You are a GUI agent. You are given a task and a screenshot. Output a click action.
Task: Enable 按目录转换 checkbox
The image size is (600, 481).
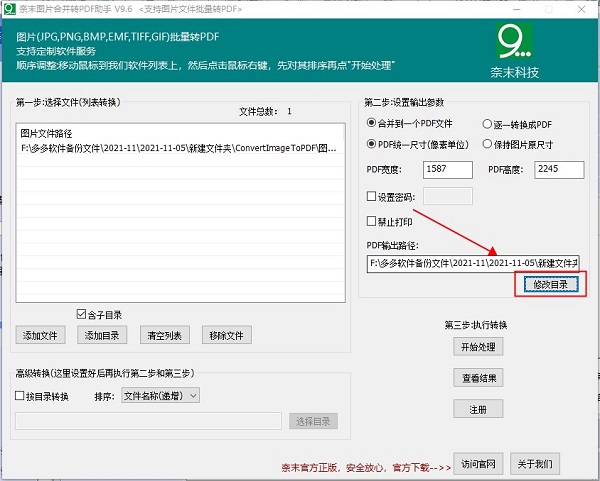tap(21, 396)
